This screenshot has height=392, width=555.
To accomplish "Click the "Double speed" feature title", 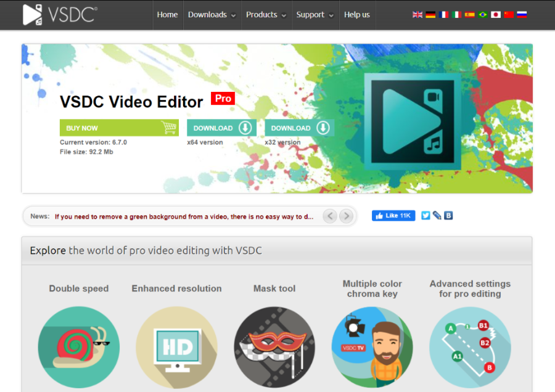I will 79,288.
